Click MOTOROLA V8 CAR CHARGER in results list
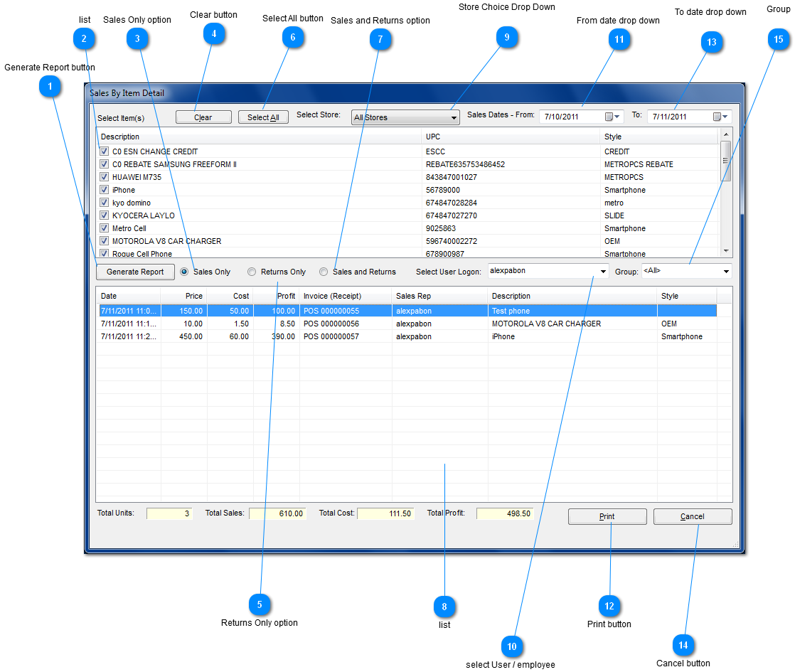Viewport: 795px width, 672px height. pyautogui.click(x=546, y=324)
